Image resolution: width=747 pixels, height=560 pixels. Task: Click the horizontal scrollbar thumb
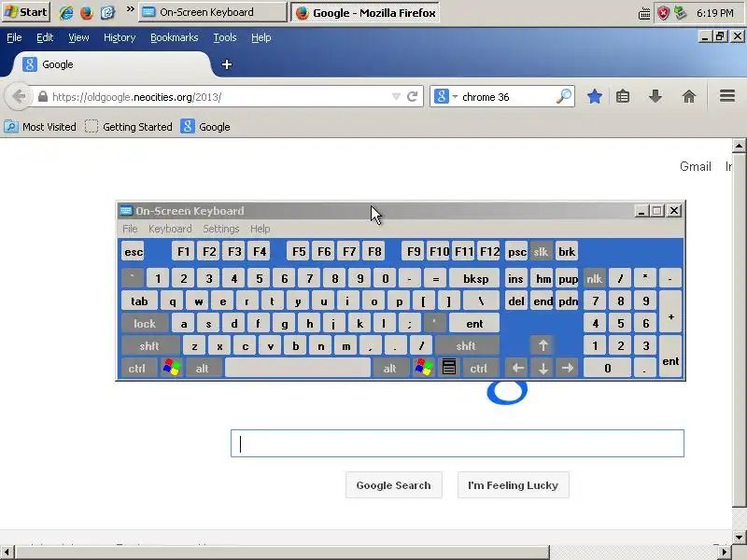tap(282, 553)
